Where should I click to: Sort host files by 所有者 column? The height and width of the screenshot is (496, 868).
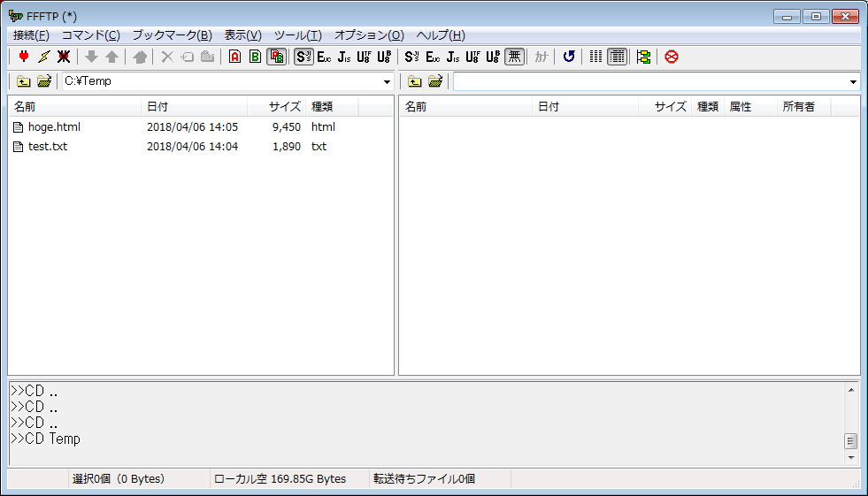pyautogui.click(x=803, y=106)
